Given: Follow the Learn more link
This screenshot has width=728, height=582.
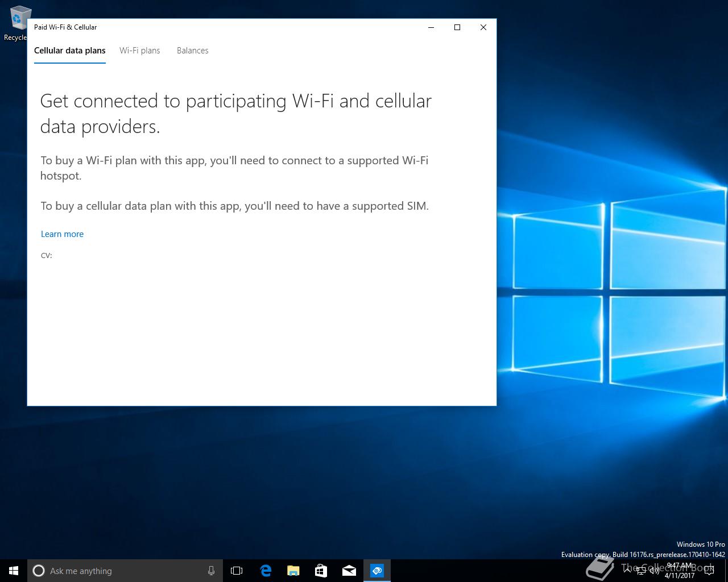Looking at the screenshot, I should [62, 234].
